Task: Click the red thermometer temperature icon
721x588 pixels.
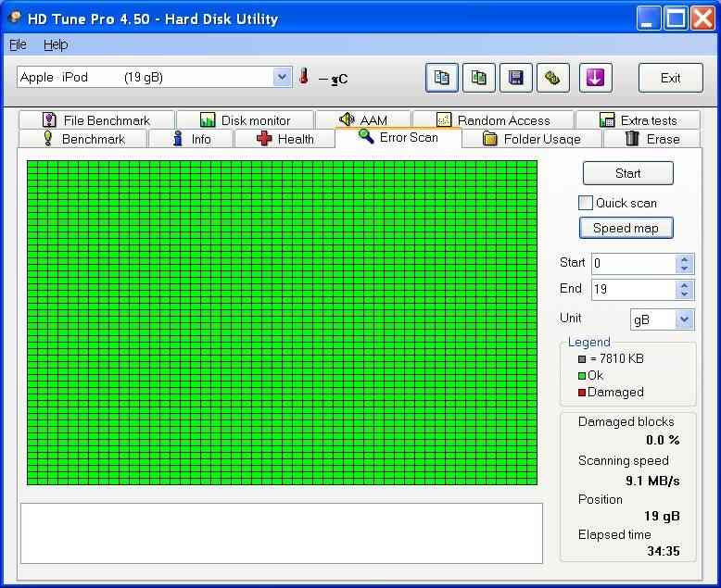Action: 303,77
